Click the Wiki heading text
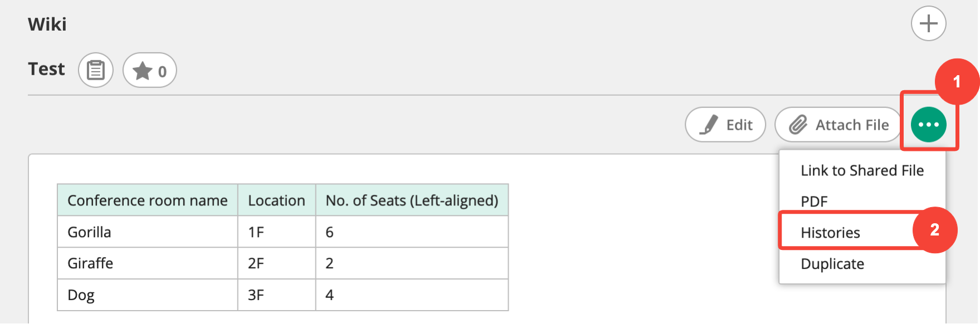Screen dimensions: 980x324 pyautogui.click(x=47, y=24)
